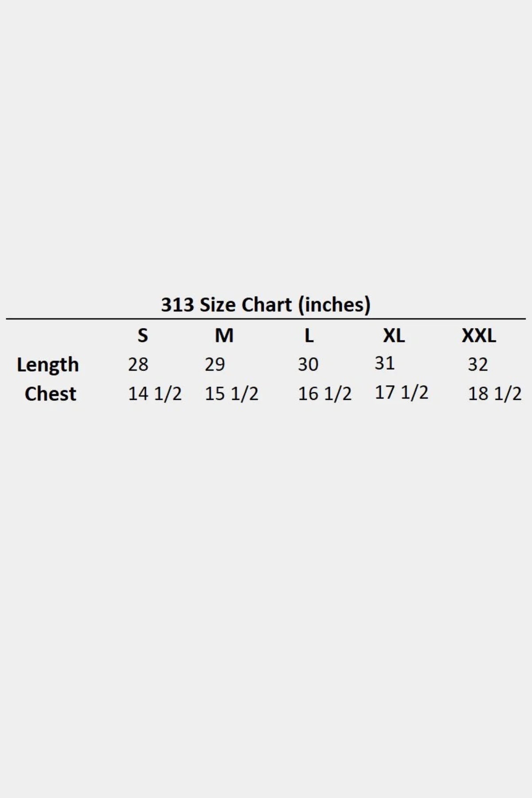This screenshot has height=798, width=532.
Task: Click the chest value 16 1/2
Action: tap(325, 394)
